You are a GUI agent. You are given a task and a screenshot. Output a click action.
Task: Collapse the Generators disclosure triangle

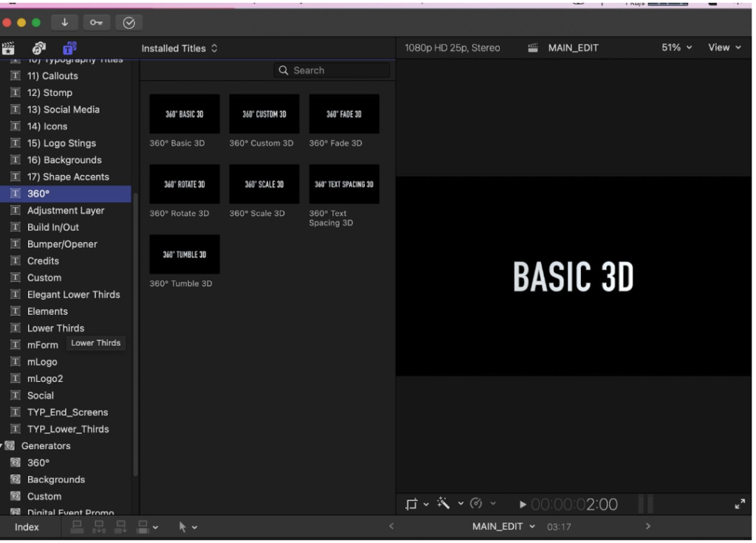tap(1, 446)
